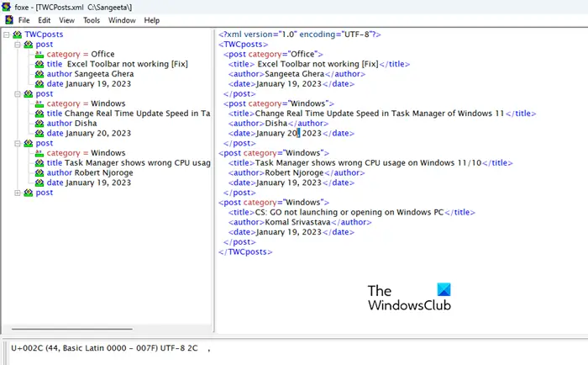Click the element icon of the first post node

coord(29,45)
